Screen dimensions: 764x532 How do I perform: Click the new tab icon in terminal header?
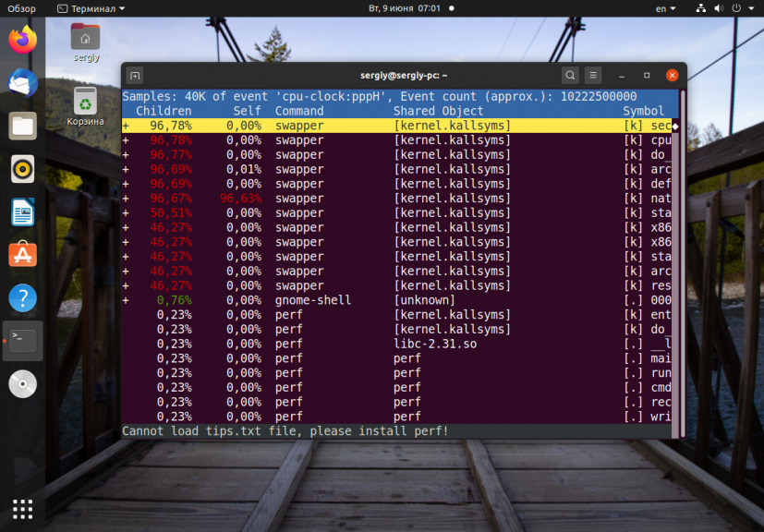point(135,75)
